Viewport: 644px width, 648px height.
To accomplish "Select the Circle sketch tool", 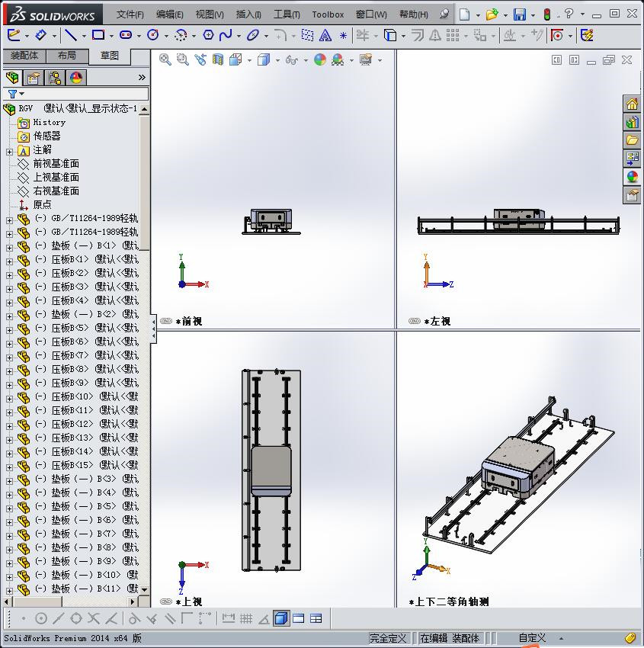I will [x=153, y=35].
